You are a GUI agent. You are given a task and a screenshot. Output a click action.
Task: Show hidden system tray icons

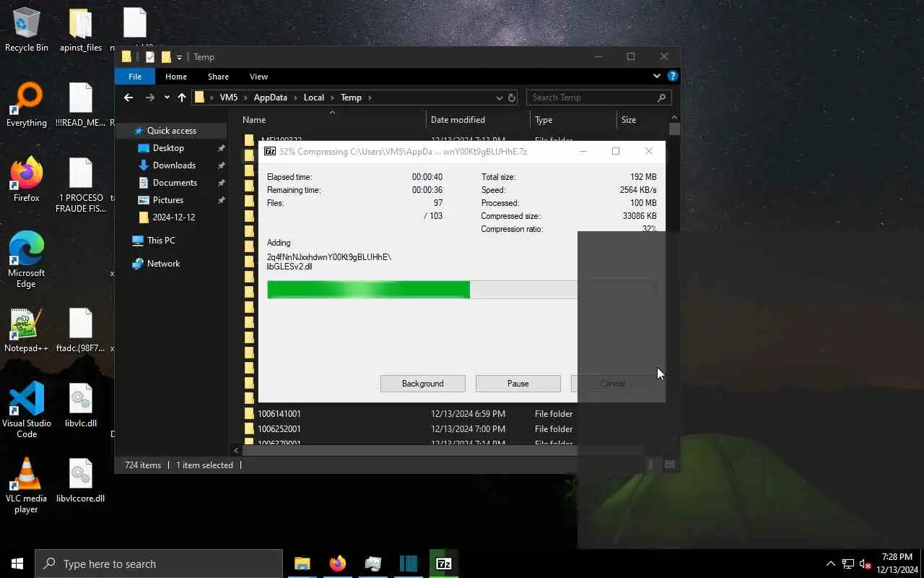[x=830, y=564]
